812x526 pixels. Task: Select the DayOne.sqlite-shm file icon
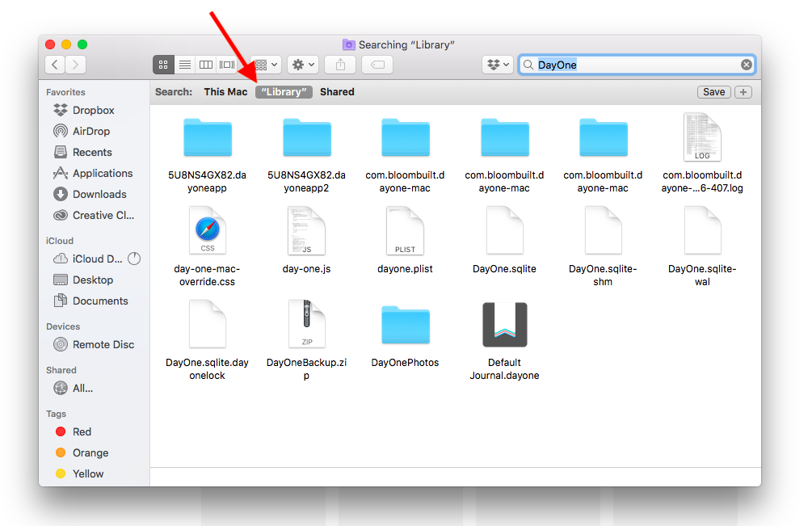(604, 230)
